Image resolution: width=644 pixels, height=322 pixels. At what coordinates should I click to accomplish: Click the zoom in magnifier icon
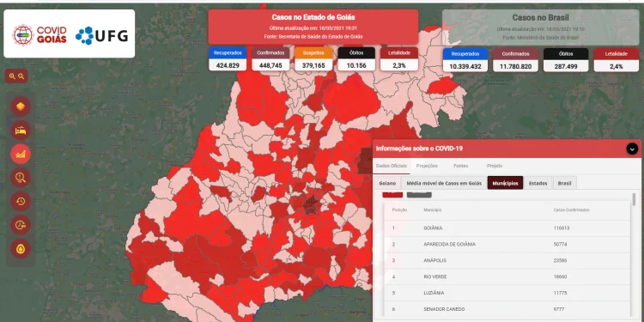pos(12,76)
